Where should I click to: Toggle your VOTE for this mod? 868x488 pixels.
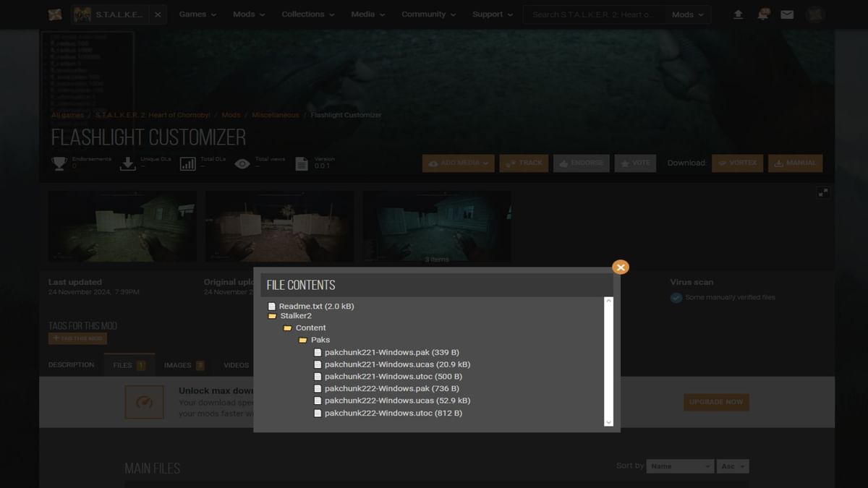click(x=634, y=163)
